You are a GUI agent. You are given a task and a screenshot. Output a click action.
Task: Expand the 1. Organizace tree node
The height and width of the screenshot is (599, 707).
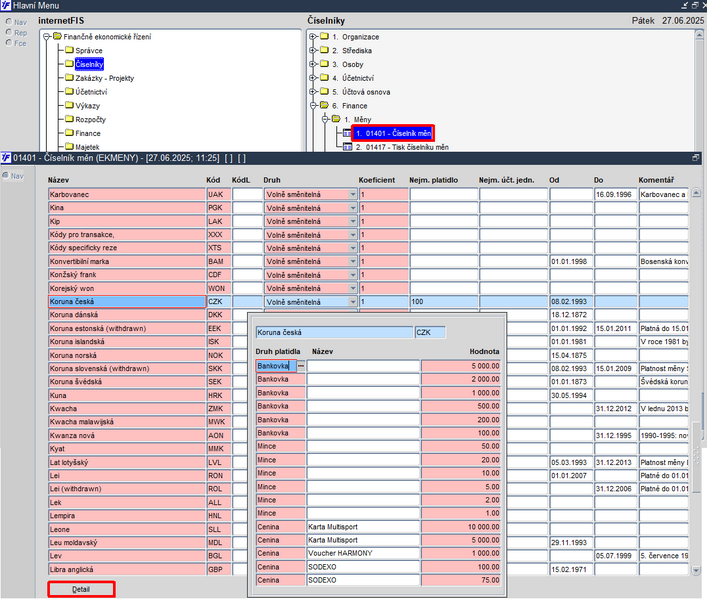313,37
